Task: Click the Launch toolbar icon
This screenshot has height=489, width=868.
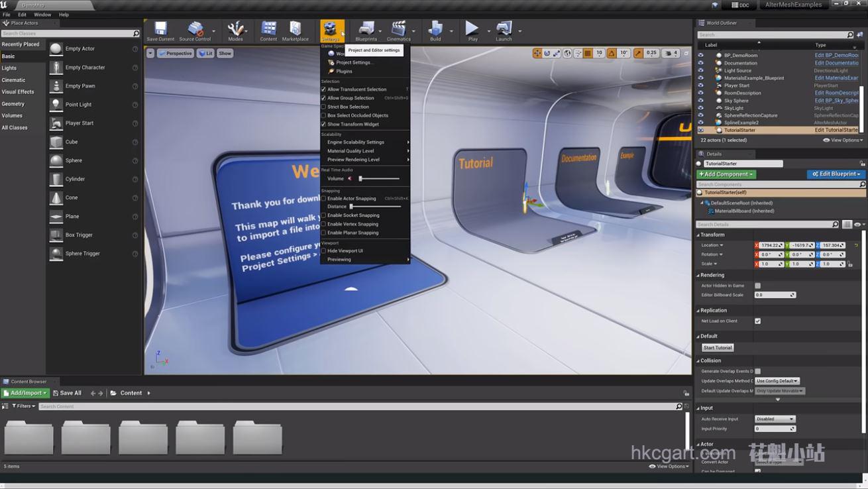Action: pyautogui.click(x=504, y=30)
